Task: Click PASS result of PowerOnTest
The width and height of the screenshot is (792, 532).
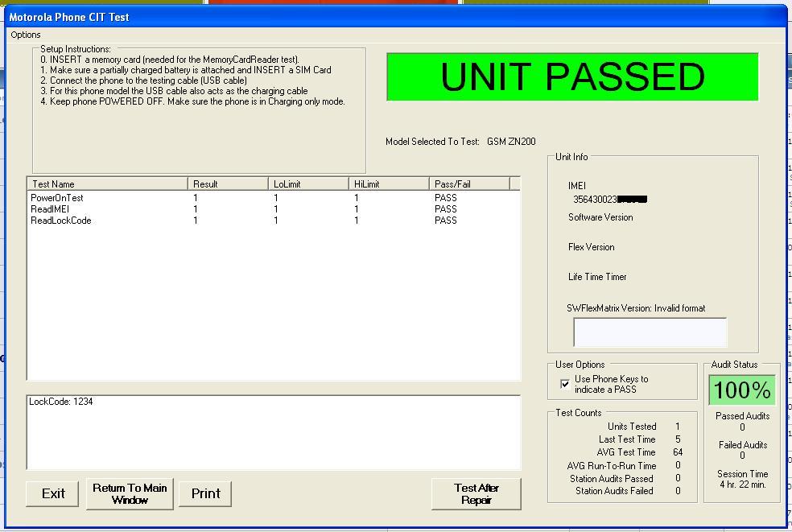Action: click(446, 198)
